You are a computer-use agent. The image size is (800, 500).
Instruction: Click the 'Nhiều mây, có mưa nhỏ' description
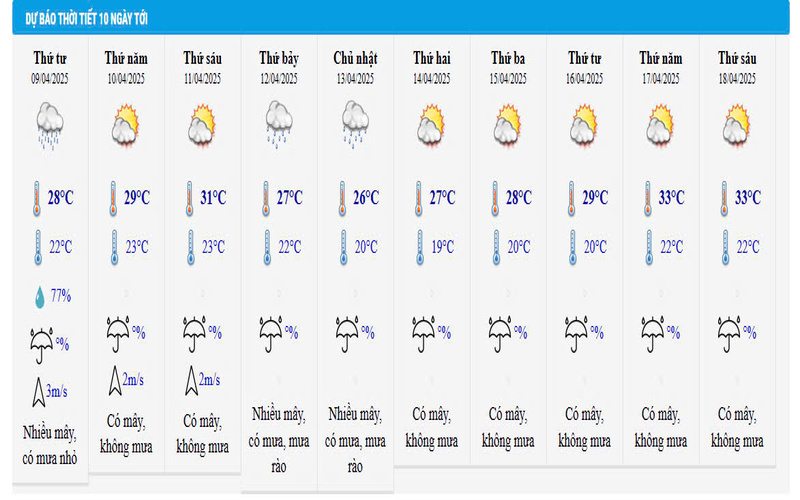[50, 445]
